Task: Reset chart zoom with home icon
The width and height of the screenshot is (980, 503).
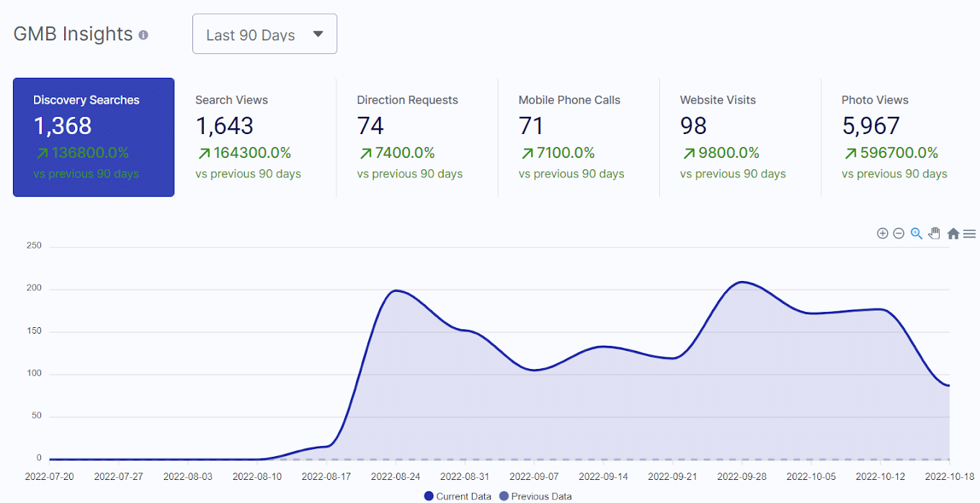Action: [x=953, y=233]
